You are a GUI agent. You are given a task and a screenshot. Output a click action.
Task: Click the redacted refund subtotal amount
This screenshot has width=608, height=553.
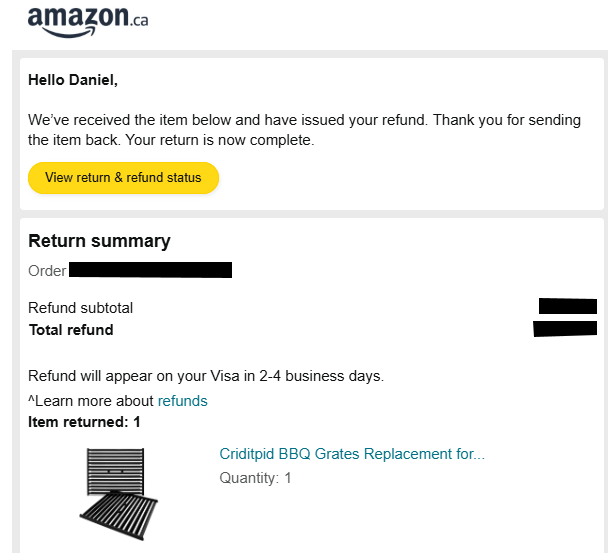click(567, 307)
